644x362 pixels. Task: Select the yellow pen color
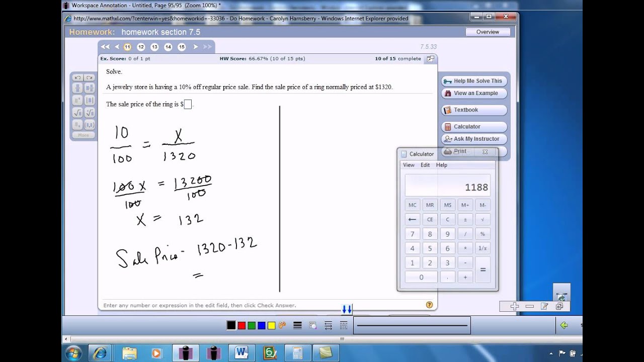click(272, 325)
